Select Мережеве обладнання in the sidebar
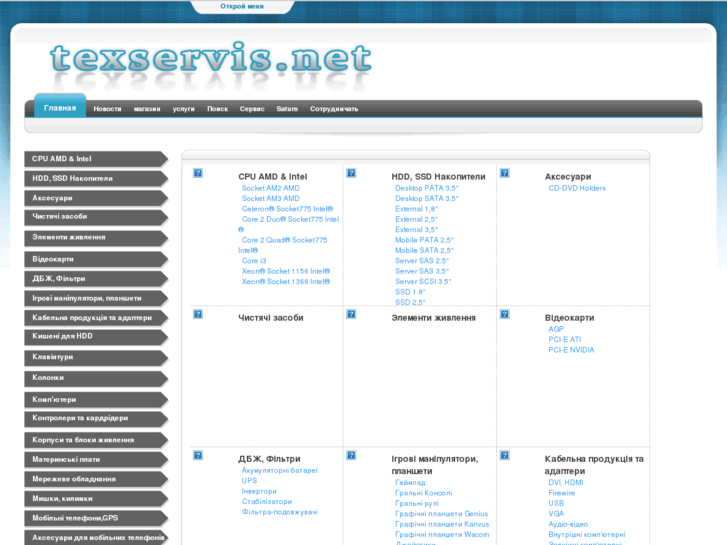Screen dimensions: 727x545 tap(96, 479)
